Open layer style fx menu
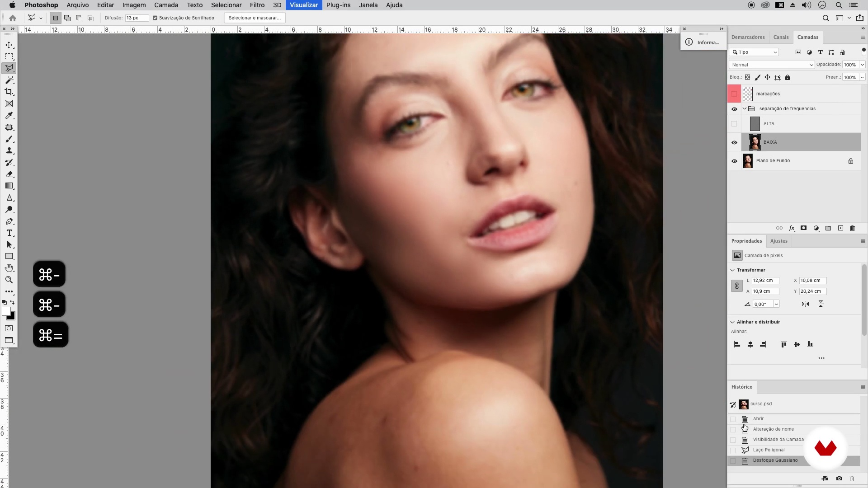868x488 pixels. pos(792,228)
